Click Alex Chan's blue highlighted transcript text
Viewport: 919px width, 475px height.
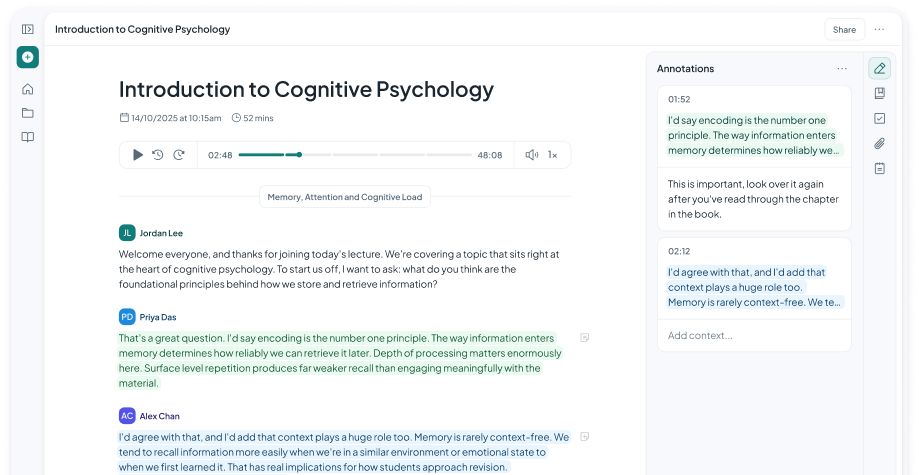pyautogui.click(x=344, y=452)
